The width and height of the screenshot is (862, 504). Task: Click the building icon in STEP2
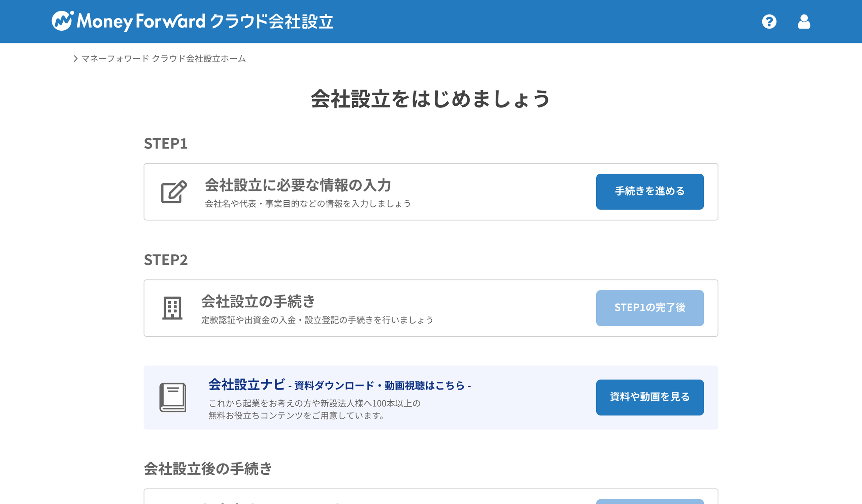(x=172, y=308)
